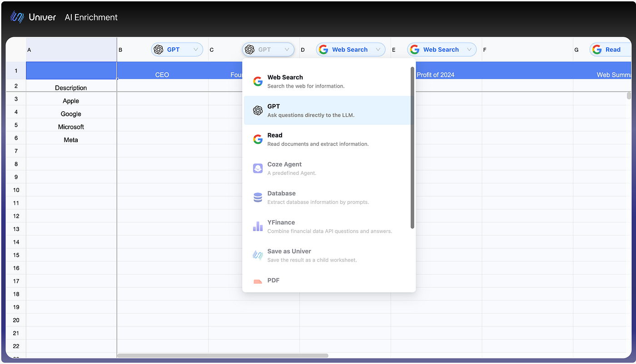Click the OpenAI icon beside GPT option

tap(258, 110)
